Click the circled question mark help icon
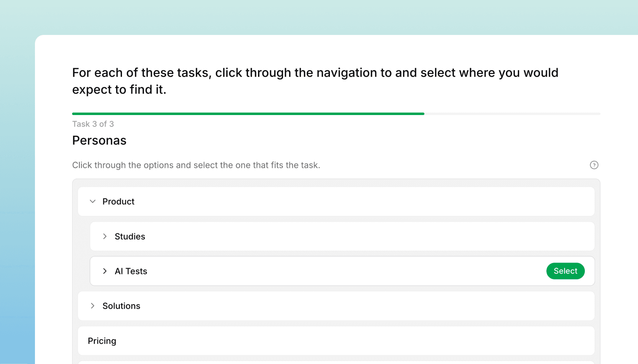The image size is (638, 364). click(594, 165)
